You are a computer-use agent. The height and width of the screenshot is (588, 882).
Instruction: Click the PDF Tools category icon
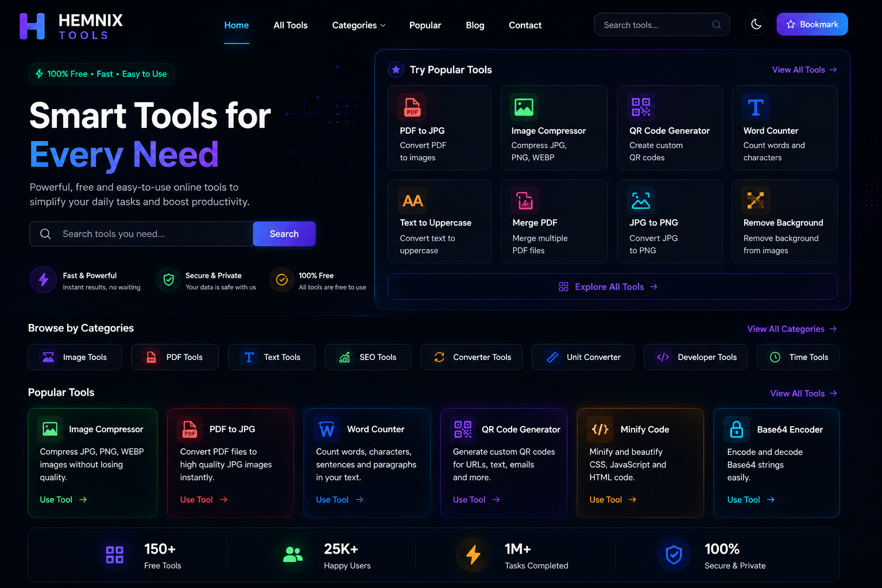[151, 357]
